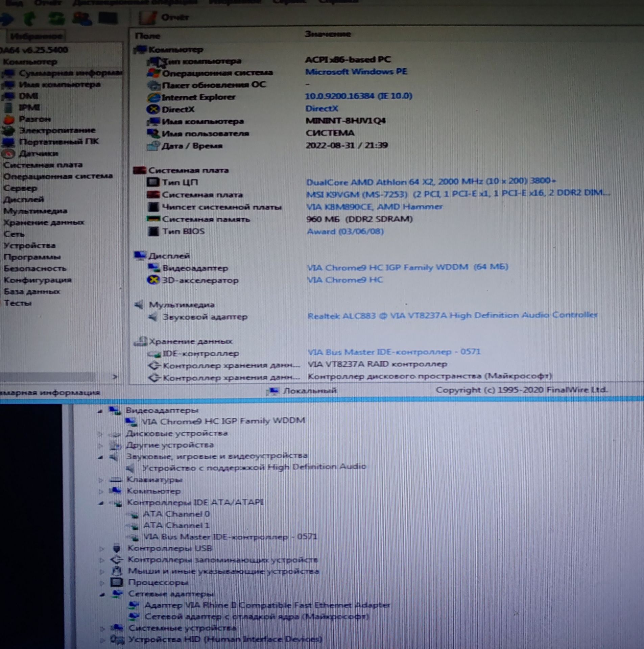
Task: Click the 3D-акселератор icon
Action: (x=153, y=280)
